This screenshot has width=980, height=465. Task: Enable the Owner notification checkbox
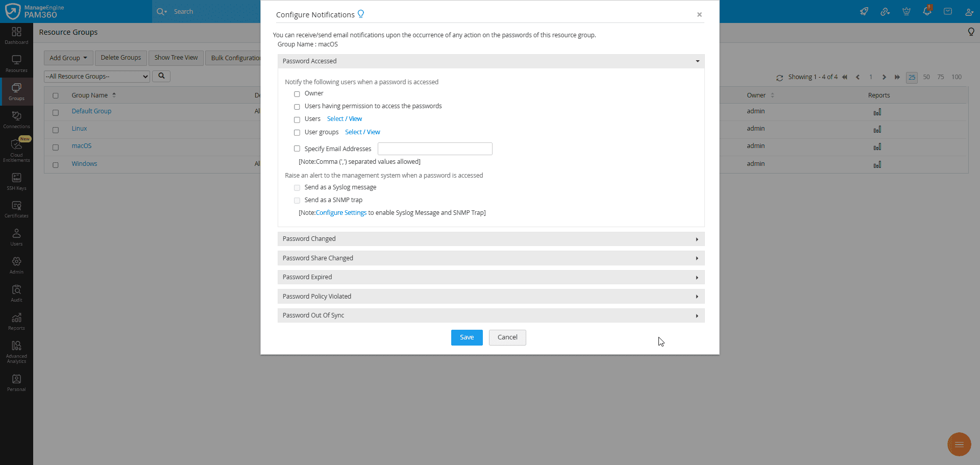(x=297, y=94)
